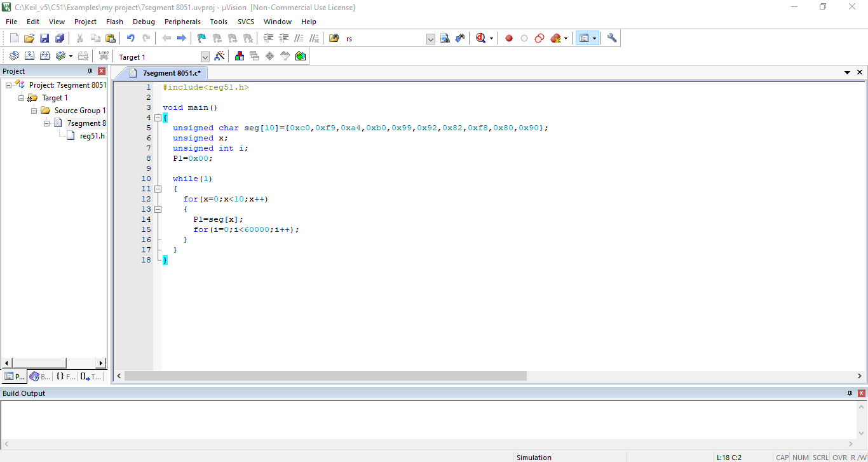868x462 pixels.
Task: Rebuild all target files
Action: 44,55
